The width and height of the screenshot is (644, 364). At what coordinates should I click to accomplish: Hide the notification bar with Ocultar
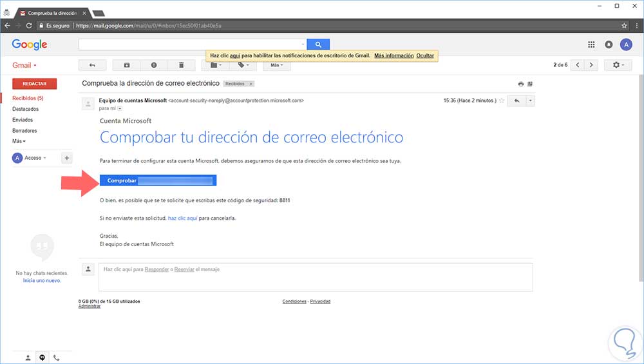click(425, 55)
